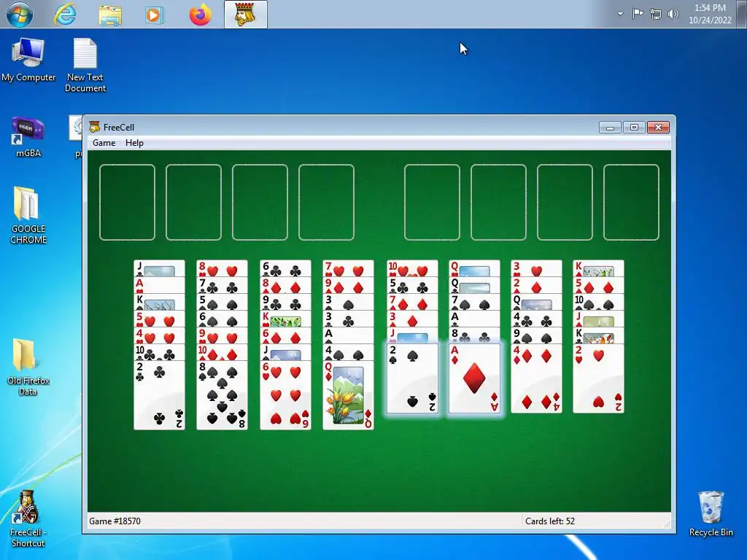Screen dimensions: 747x560
Task: Click the first empty foundation slot
Action: [432, 203]
